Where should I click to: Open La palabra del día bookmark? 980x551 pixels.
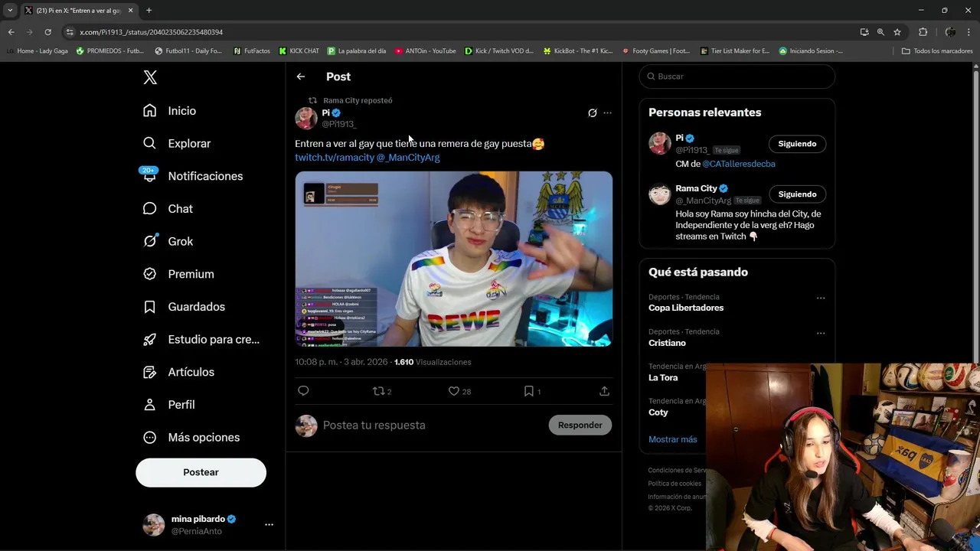[x=357, y=51]
